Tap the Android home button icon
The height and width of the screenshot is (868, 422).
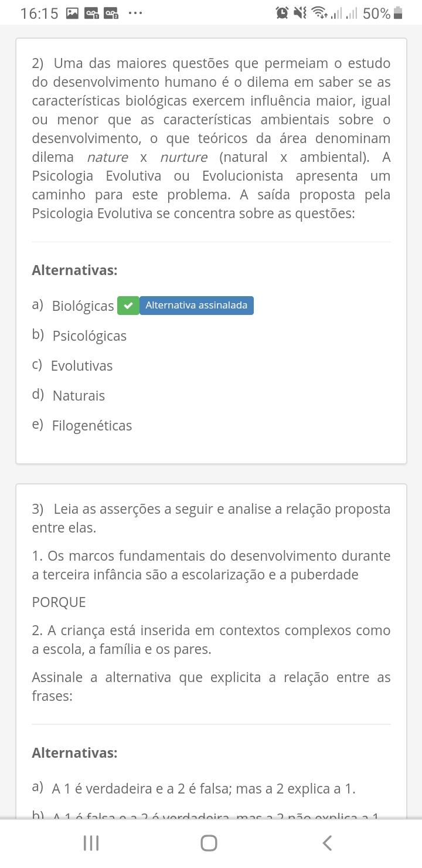click(x=209, y=843)
